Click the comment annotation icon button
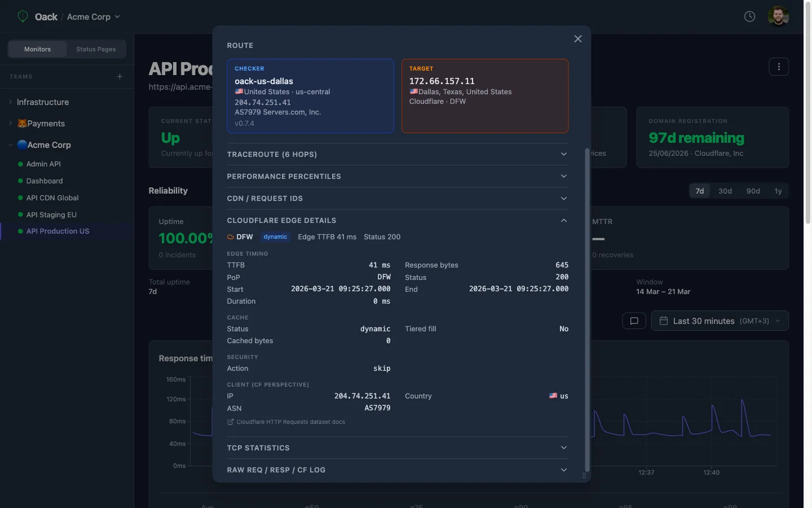812x508 pixels. click(x=634, y=321)
